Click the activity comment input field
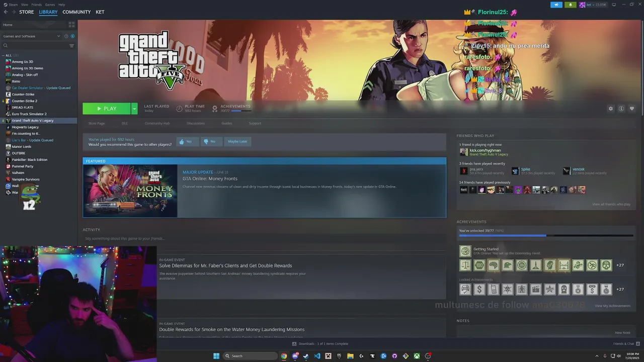Image resolution: width=644 pixels, height=362 pixels. pyautogui.click(x=264, y=238)
